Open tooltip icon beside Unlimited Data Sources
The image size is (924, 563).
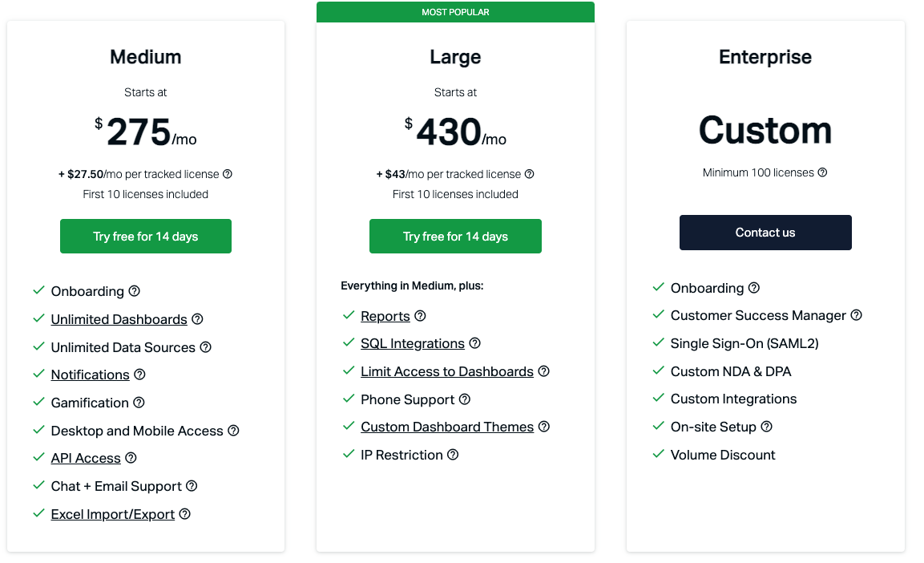[x=206, y=346]
